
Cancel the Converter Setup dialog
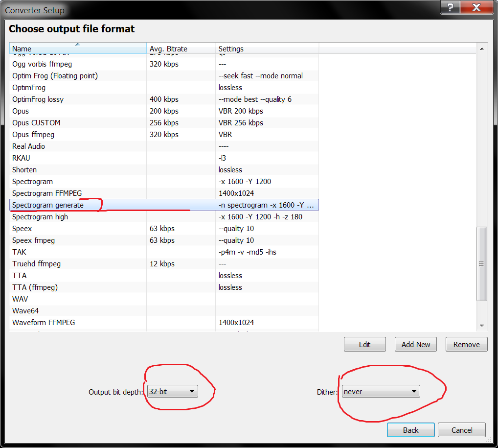(461, 430)
